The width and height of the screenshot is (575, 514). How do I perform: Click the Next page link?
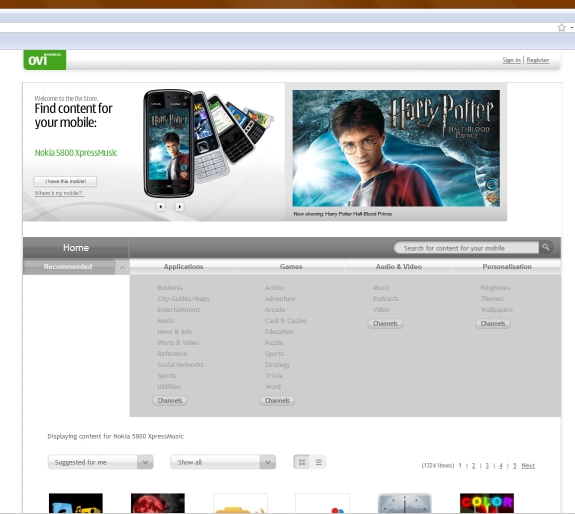point(528,466)
